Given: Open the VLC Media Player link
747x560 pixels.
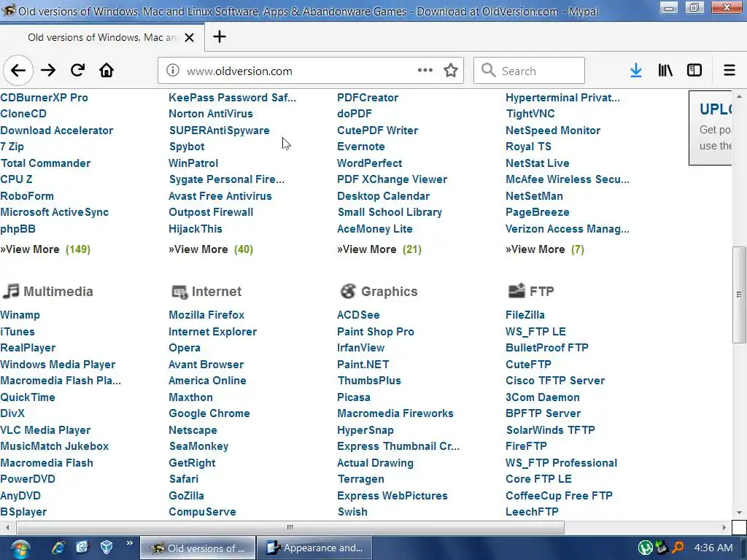Looking at the screenshot, I should (45, 430).
